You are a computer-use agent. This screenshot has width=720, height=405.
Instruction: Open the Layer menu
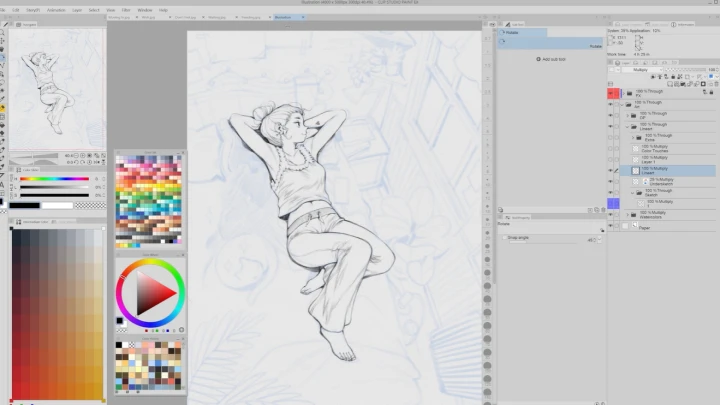(x=77, y=10)
